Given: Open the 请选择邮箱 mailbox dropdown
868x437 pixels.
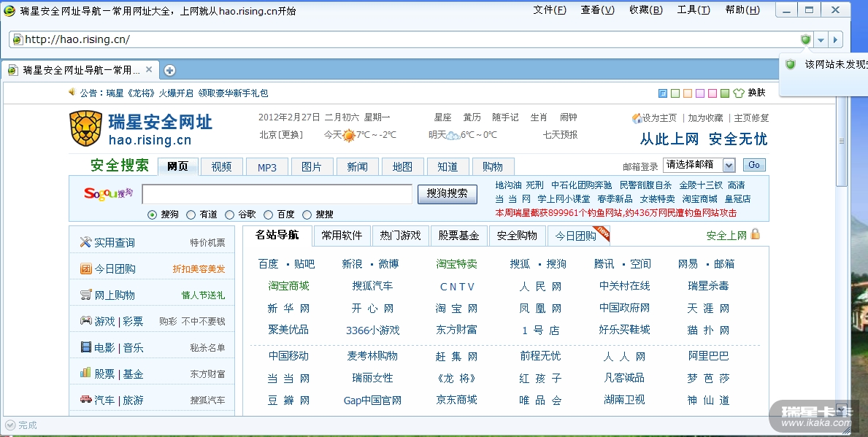Looking at the screenshot, I should click(699, 165).
